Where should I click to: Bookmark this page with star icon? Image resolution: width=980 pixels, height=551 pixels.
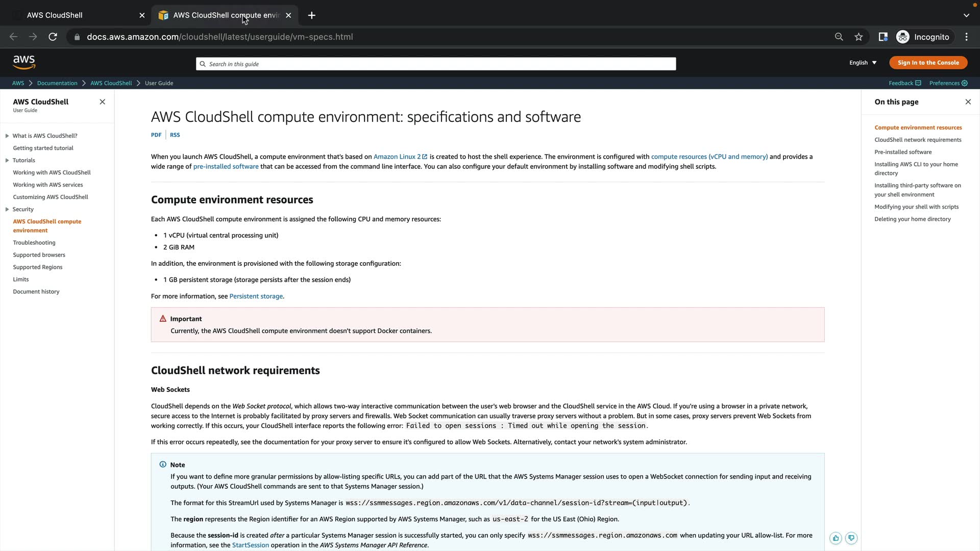click(859, 37)
